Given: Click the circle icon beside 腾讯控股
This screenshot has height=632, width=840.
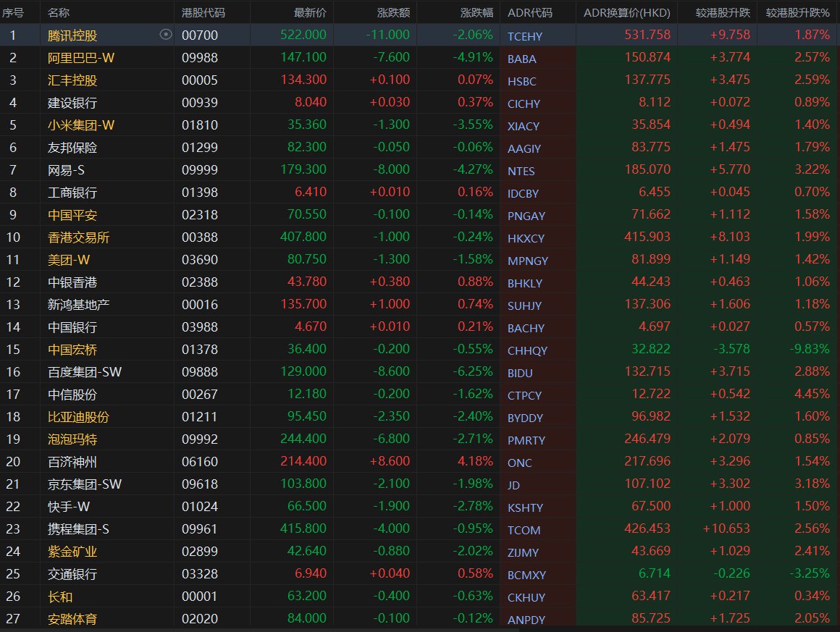Looking at the screenshot, I should 166,34.
